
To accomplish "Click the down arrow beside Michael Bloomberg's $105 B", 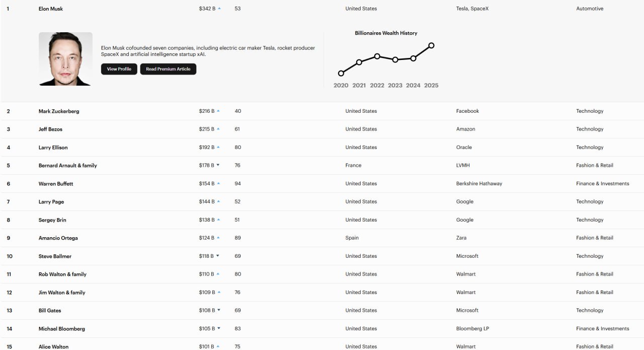I will tap(219, 328).
